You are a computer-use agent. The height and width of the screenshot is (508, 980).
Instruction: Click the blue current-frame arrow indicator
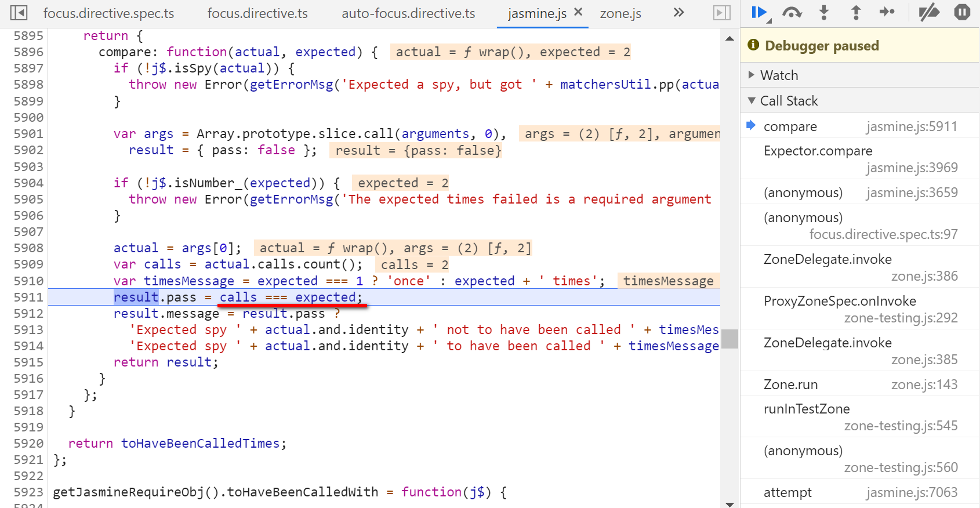tap(751, 125)
